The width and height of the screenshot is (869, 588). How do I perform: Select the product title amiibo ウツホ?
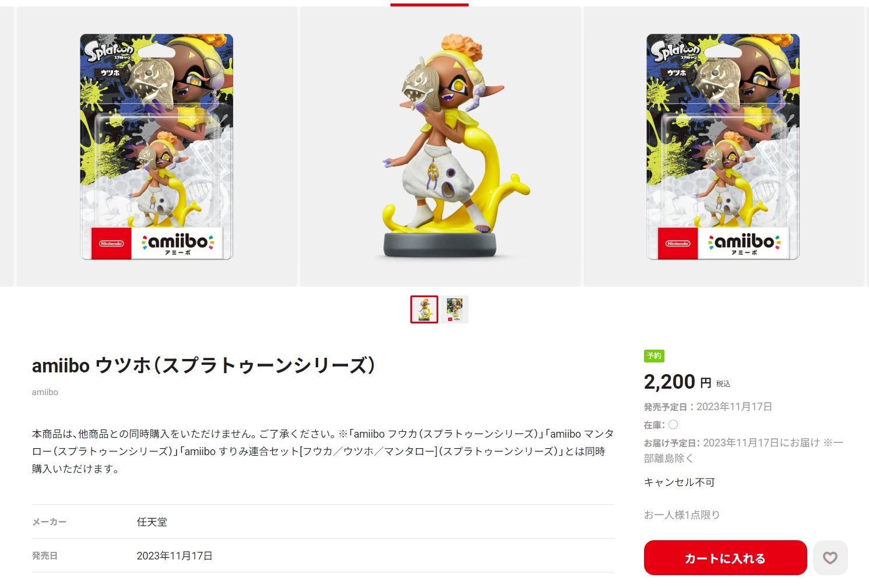point(203,365)
